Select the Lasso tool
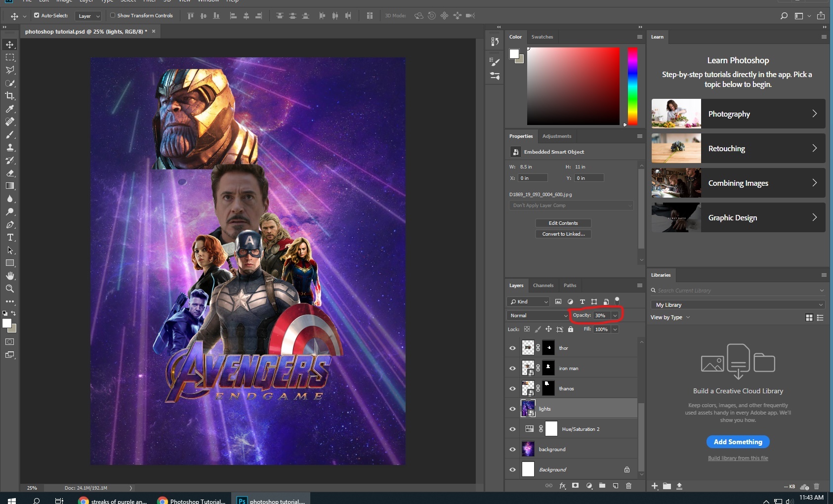The width and height of the screenshot is (833, 504). [10, 70]
